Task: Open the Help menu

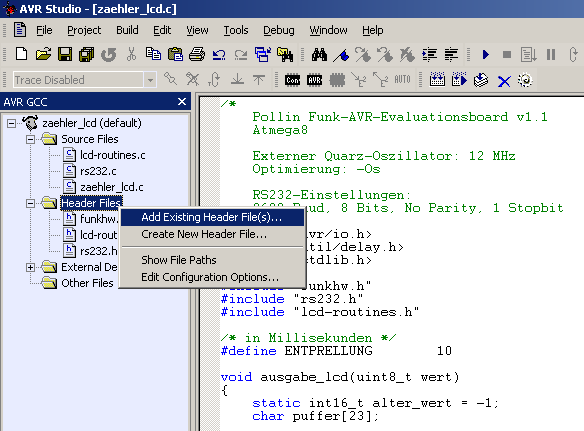Action: (x=372, y=30)
